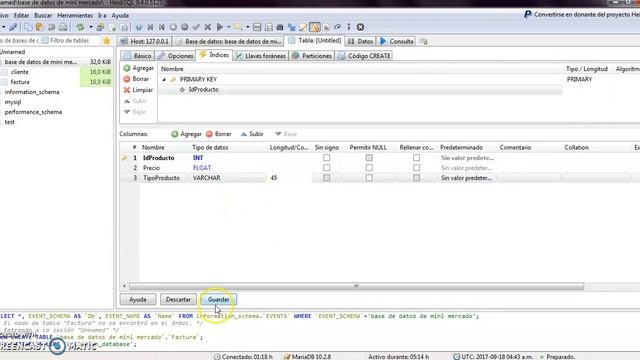
Task: Enable Permitir NULL for TipoProducto
Action: 369,178
